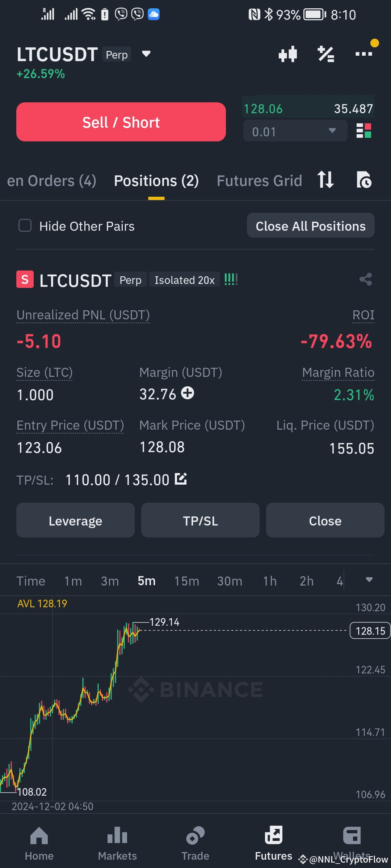The image size is (391, 868).
Task: Select the 15m chart interval
Action: point(187,581)
